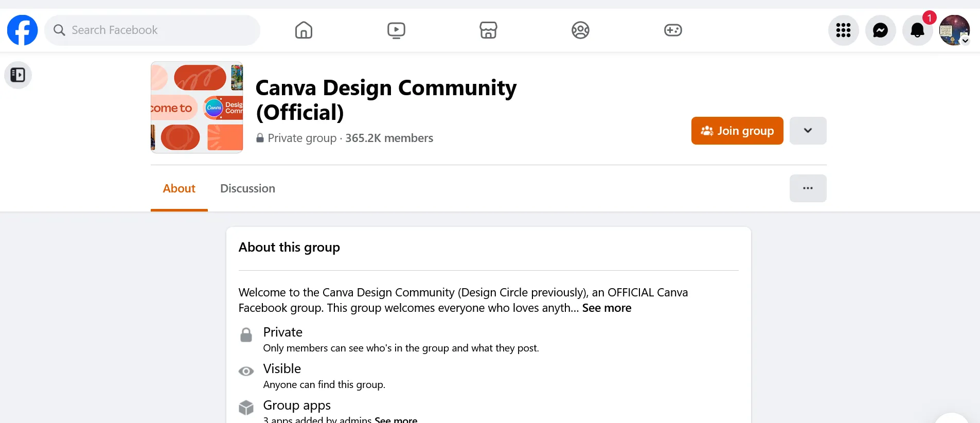
Task: Expand description with See more
Action: point(607,308)
